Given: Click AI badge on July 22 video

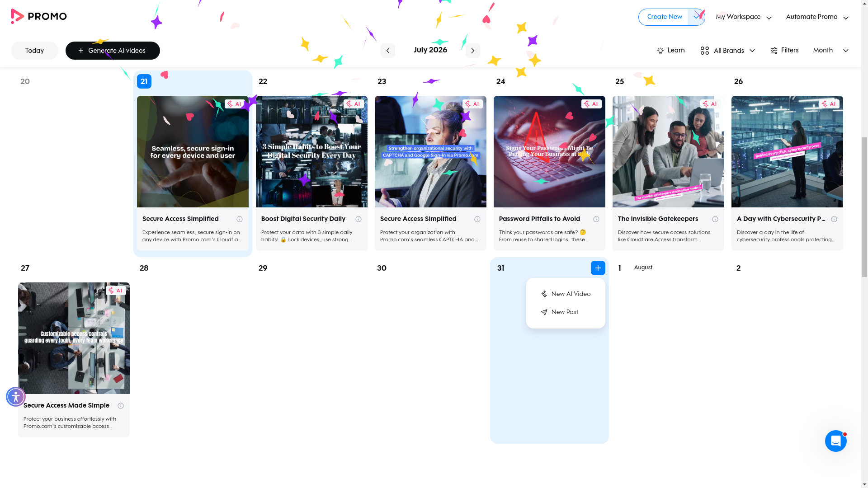Looking at the screenshot, I should click(354, 104).
